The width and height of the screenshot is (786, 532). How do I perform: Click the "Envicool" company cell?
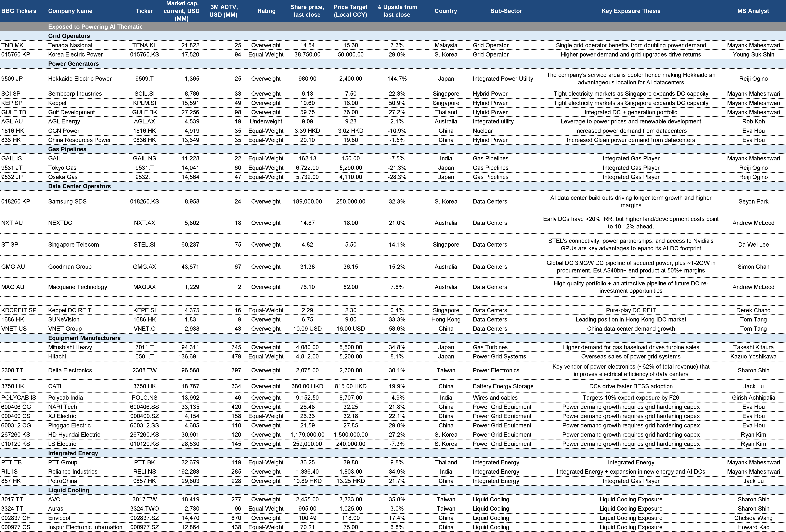coord(59,518)
